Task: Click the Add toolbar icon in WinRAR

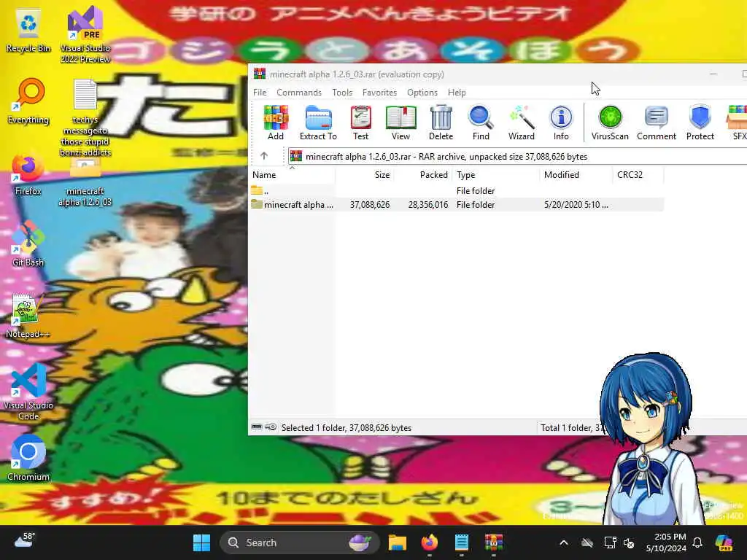Action: pos(275,122)
